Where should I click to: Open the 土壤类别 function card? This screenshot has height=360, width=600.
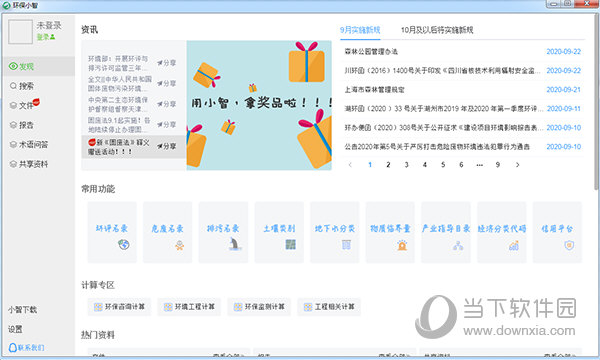point(279,232)
